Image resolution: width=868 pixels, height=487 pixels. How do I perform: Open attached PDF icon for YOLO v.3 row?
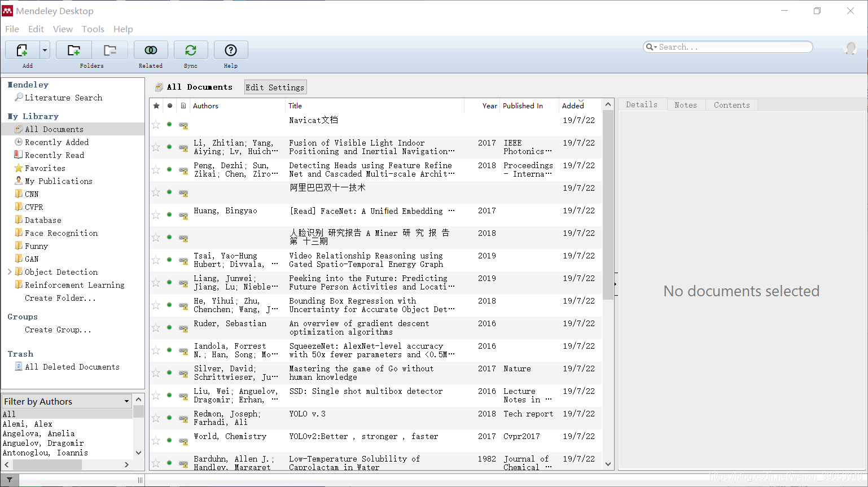tap(183, 419)
